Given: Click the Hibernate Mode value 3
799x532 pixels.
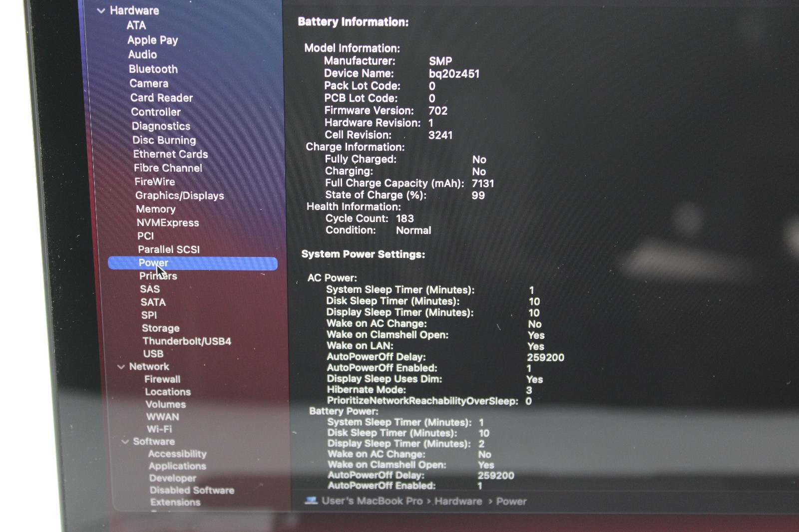Looking at the screenshot, I should 529,390.
